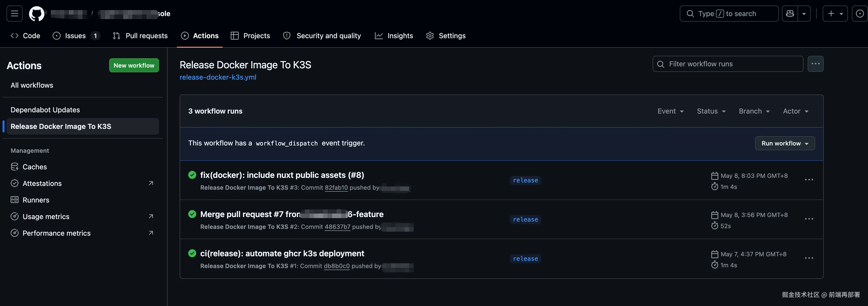Screen dimensions: 868x306
Task: Click the Performance metrics meter icon
Action: click(15, 233)
